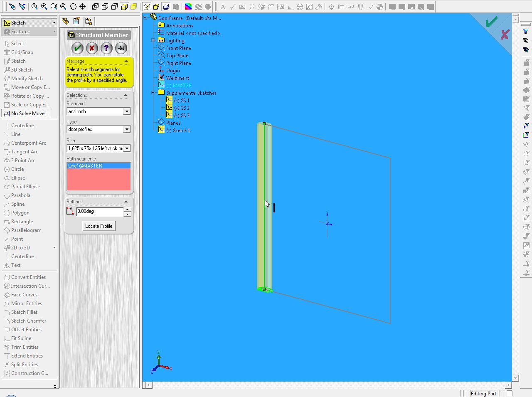Click the rotation angle input field
The height and width of the screenshot is (397, 532).
pos(99,211)
